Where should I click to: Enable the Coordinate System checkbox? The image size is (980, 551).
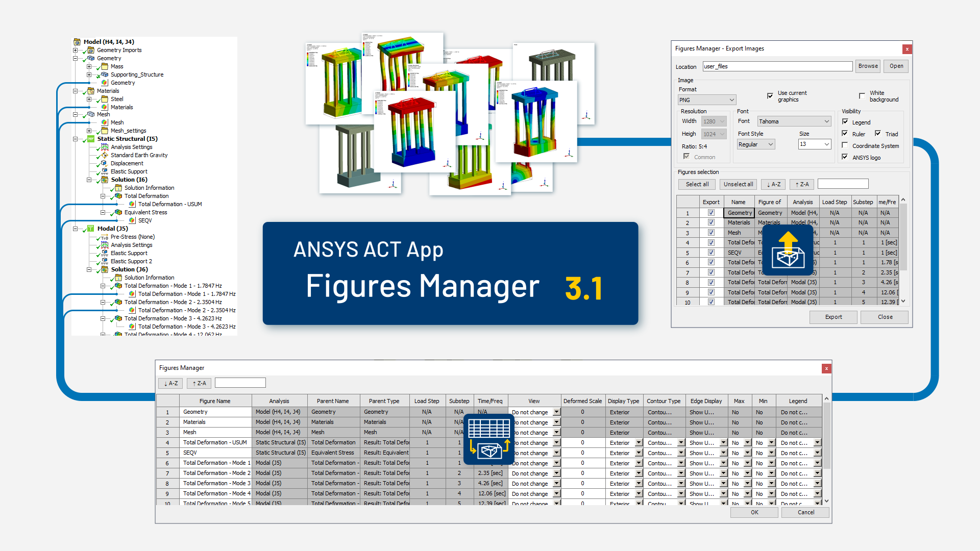(845, 145)
